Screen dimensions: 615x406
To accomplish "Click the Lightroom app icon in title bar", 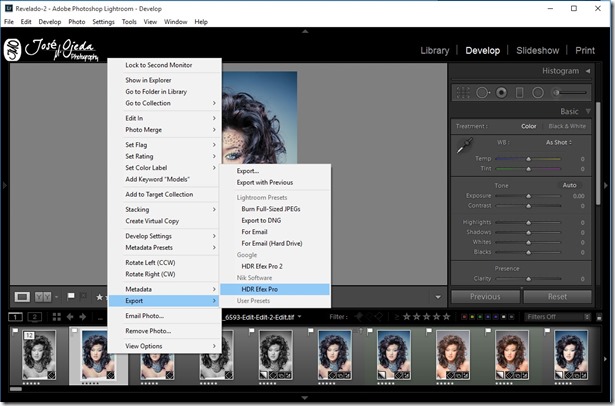I will point(9,8).
